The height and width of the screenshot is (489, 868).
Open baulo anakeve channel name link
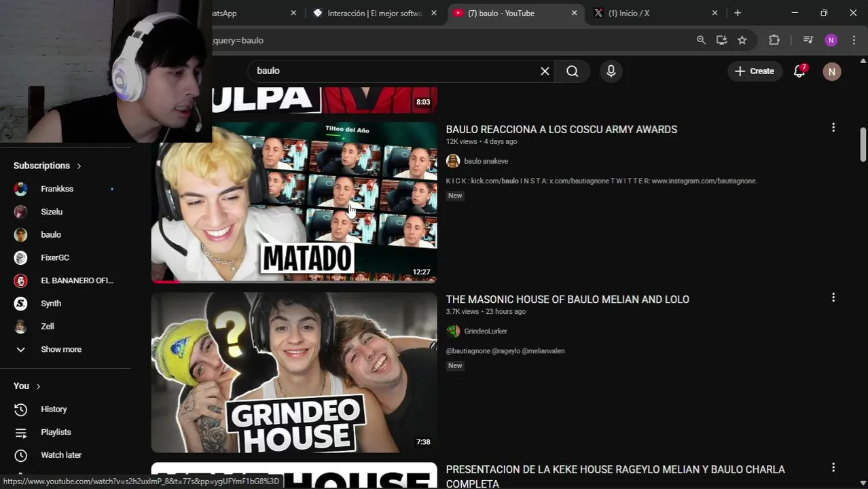[486, 161]
